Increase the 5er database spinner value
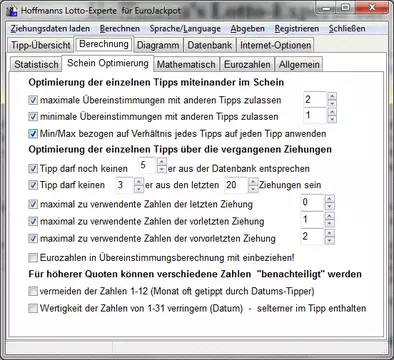This screenshot has width=394, height=360. [x=162, y=162]
